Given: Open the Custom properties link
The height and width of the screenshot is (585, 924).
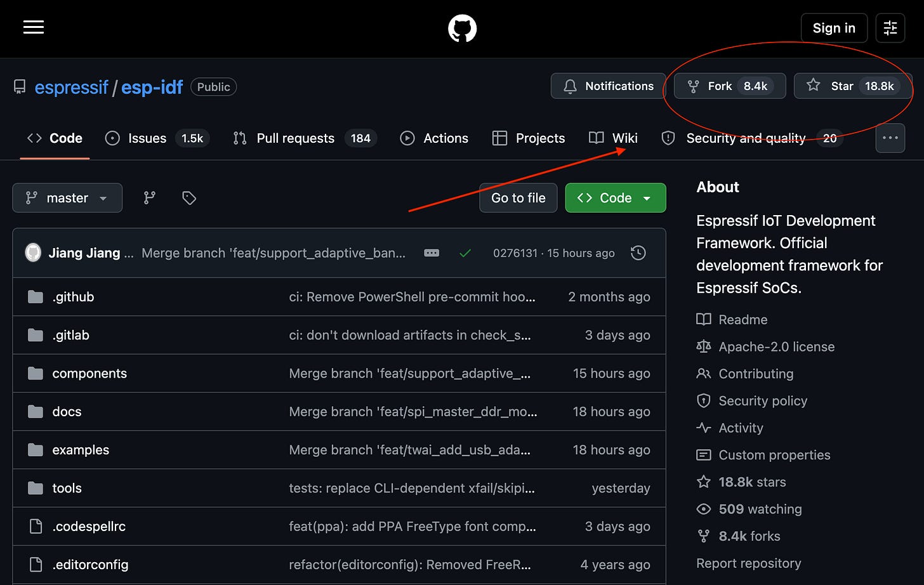Looking at the screenshot, I should 763,455.
